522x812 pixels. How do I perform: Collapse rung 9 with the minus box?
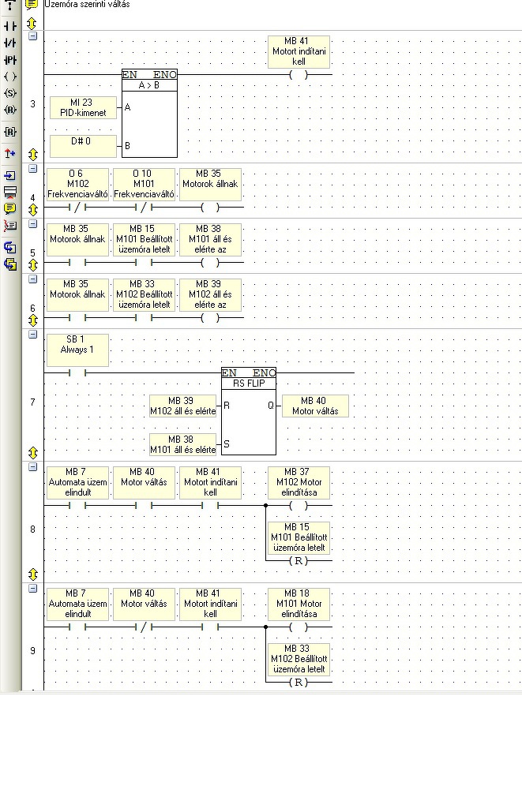[32, 589]
